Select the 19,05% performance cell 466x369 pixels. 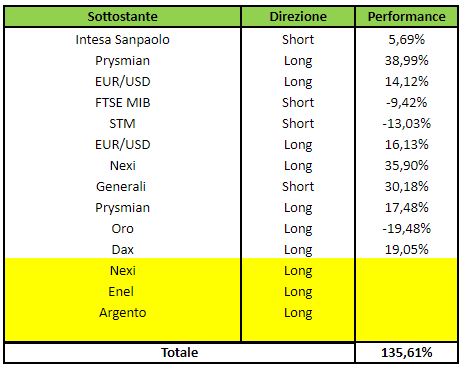[x=406, y=250]
